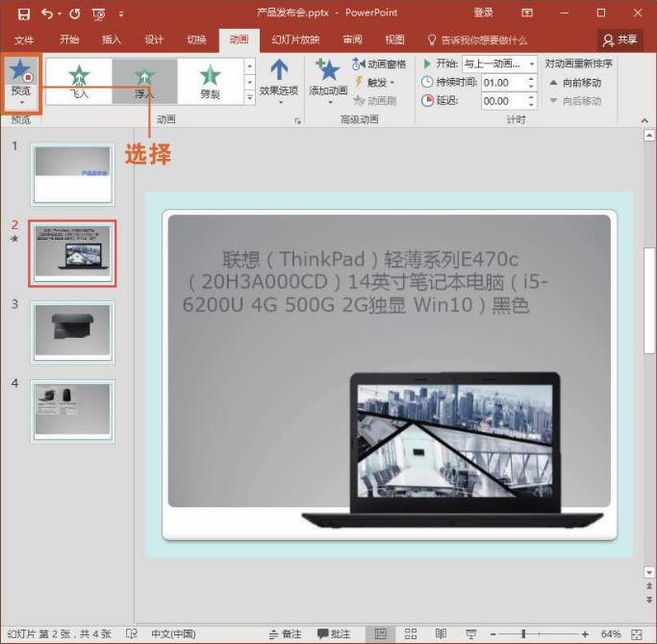Open Customize Quick Access Toolbar arrow
This screenshot has width=657, height=644.
click(120, 13)
